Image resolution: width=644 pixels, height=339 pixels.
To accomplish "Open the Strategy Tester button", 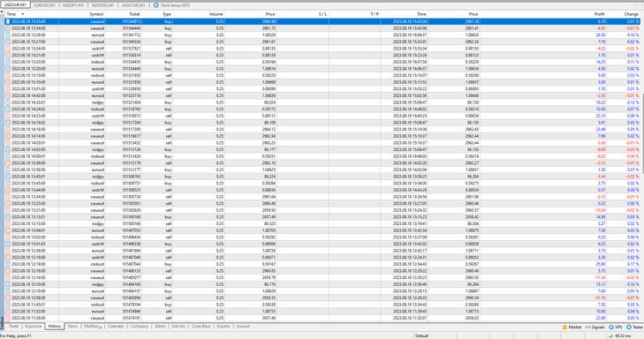I will point(634,328).
